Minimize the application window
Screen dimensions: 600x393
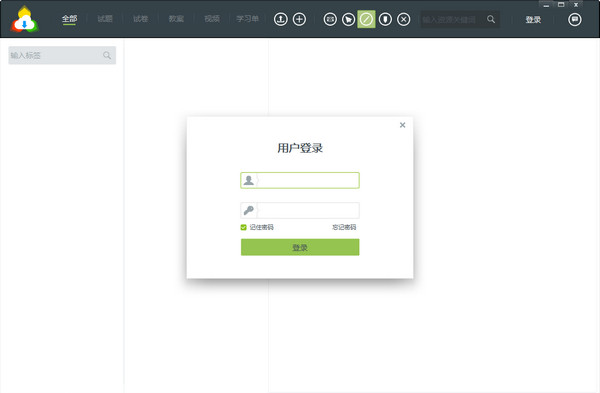[x=546, y=5]
